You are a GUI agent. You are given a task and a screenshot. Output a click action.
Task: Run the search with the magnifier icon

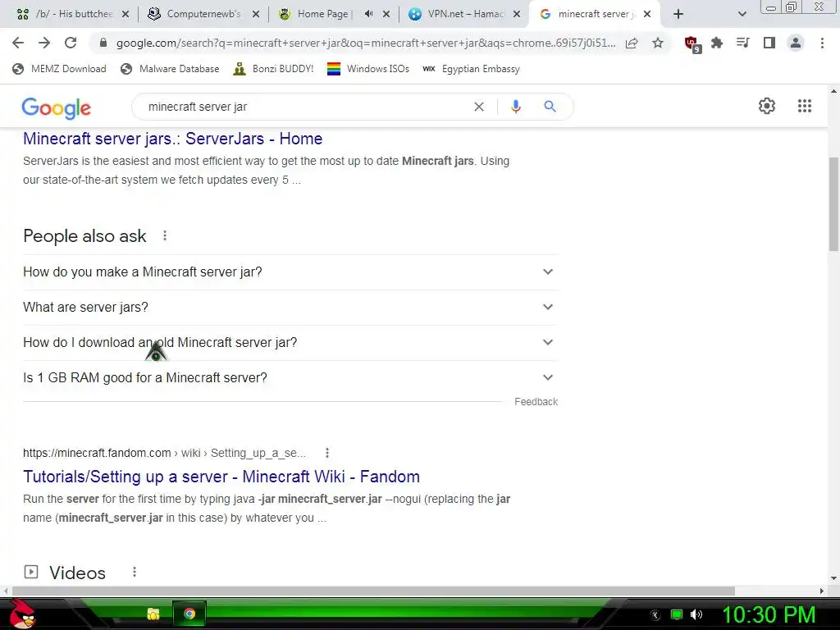click(550, 106)
